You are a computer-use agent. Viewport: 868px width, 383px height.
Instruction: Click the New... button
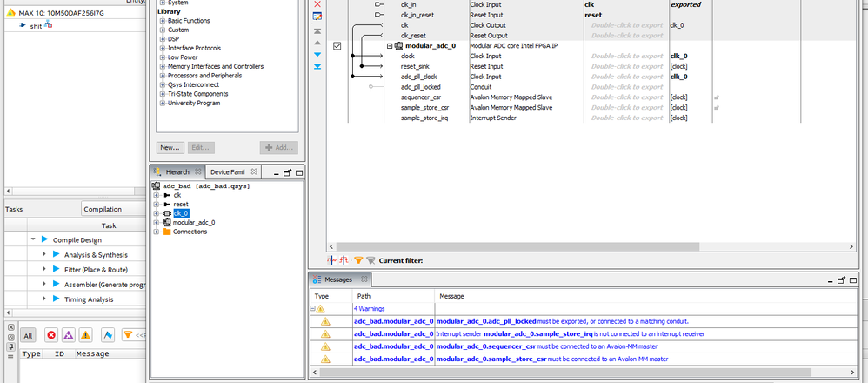170,147
